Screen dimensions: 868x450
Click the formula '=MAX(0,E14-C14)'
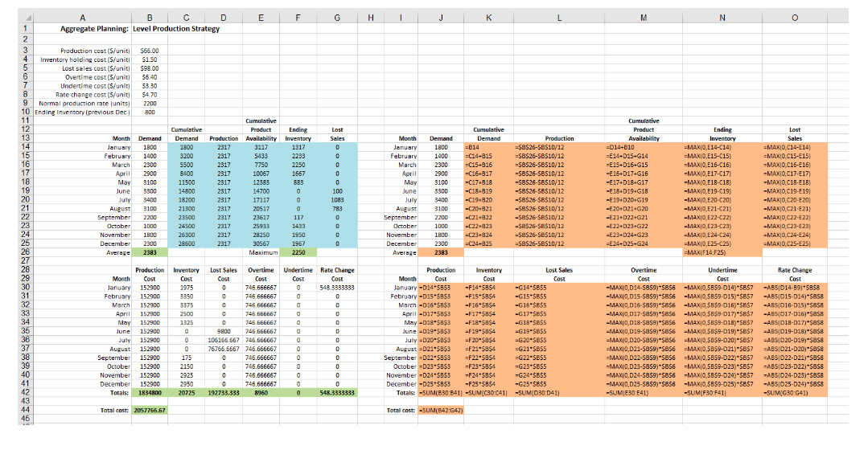click(x=722, y=147)
